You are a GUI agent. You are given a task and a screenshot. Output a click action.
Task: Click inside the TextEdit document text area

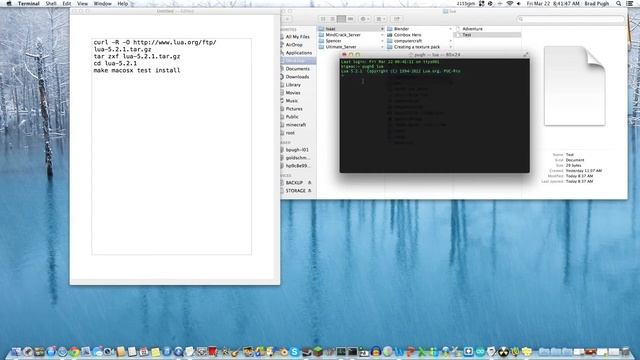[171, 147]
